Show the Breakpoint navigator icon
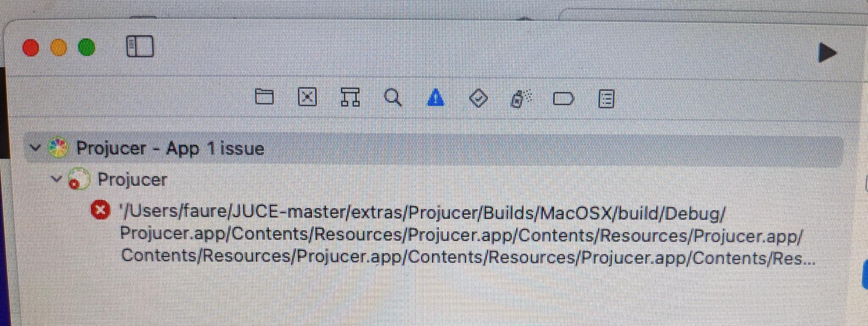 coord(564,99)
